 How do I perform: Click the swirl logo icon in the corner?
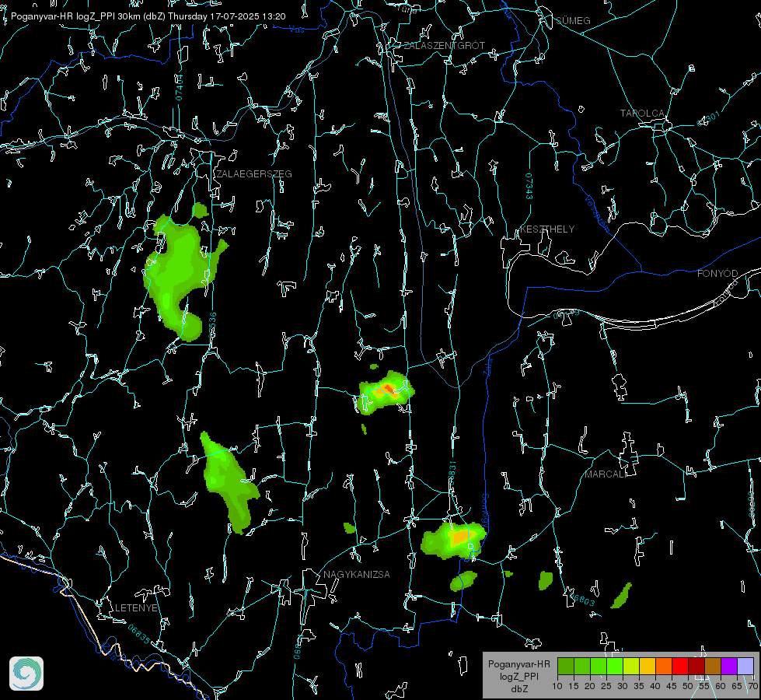coord(26,674)
